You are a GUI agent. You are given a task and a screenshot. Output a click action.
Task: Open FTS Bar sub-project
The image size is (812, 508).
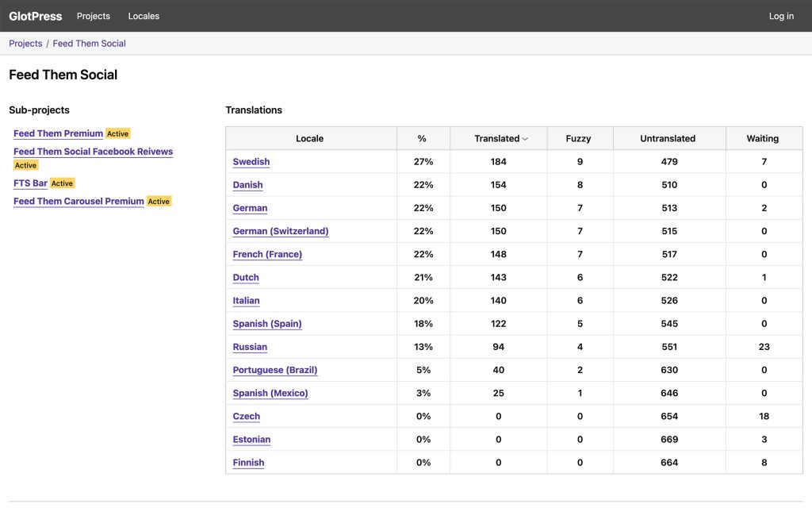[30, 183]
